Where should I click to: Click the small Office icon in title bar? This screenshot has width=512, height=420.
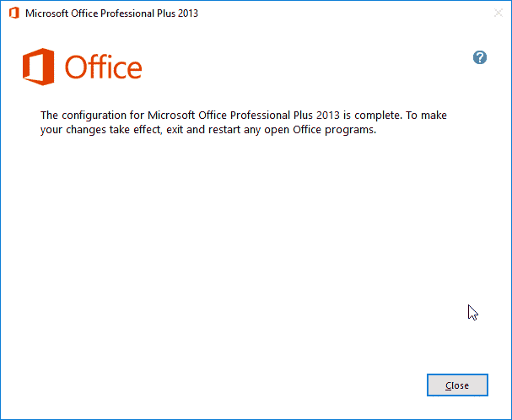[x=13, y=13]
